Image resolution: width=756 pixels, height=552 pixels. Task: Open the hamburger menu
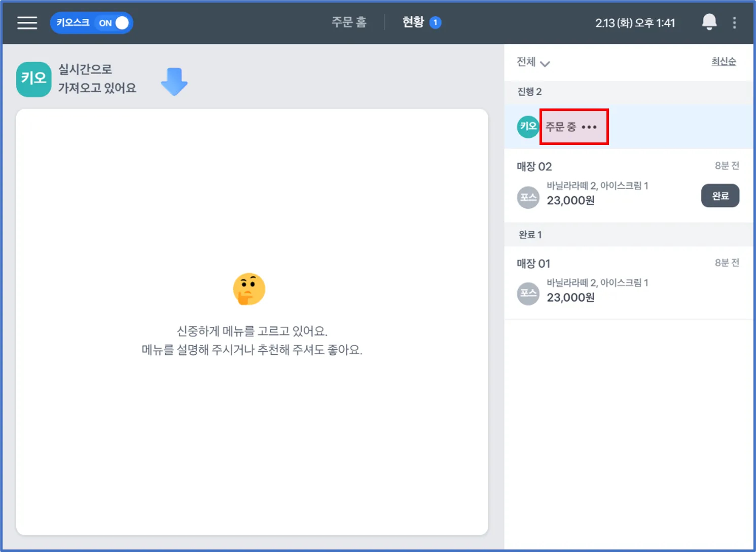click(x=27, y=23)
